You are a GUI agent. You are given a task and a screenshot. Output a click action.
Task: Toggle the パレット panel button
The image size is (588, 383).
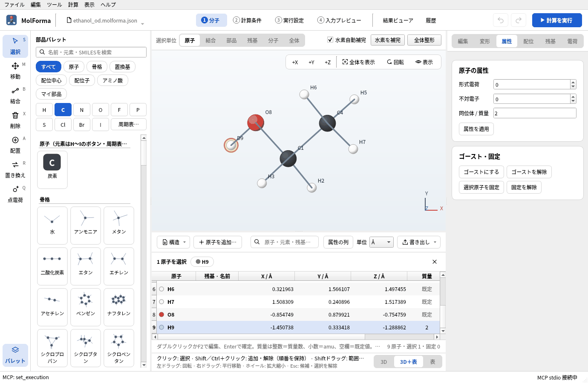click(x=15, y=355)
